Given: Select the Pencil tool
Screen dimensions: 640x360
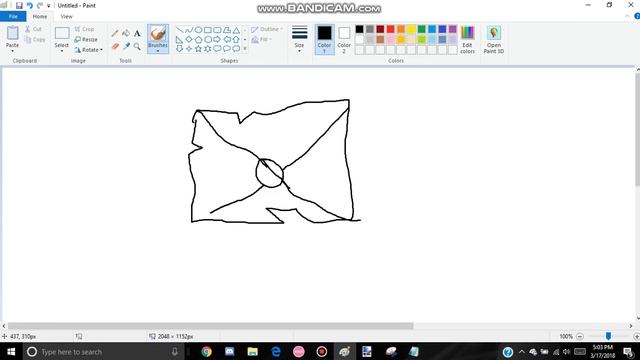Looking at the screenshot, I should (x=115, y=33).
